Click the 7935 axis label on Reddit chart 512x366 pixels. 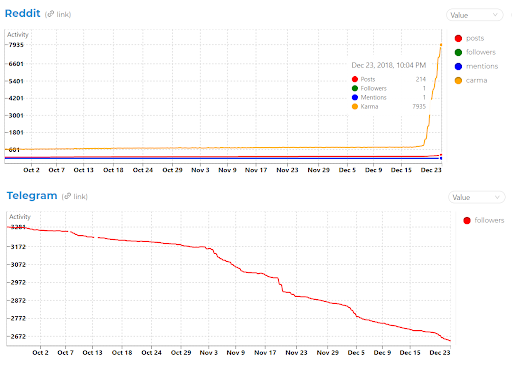tap(16, 45)
